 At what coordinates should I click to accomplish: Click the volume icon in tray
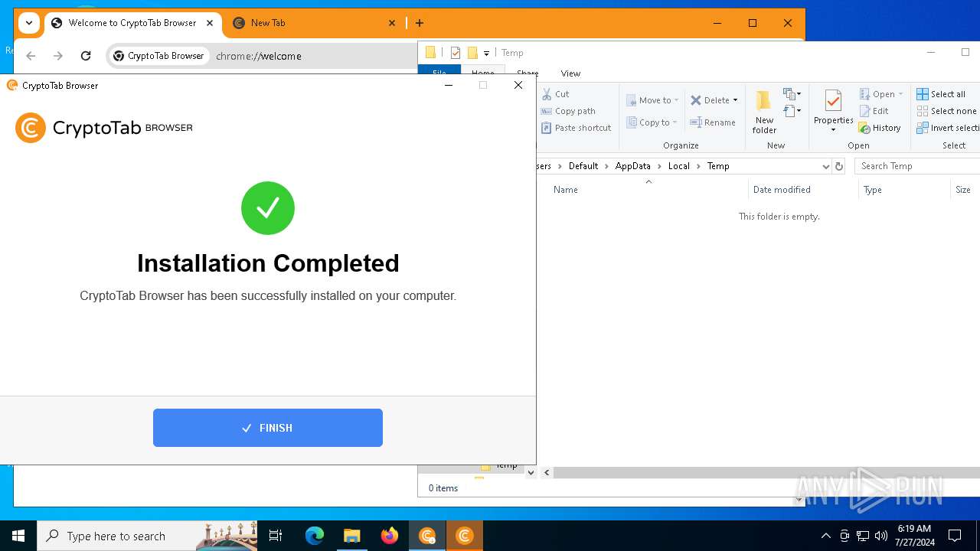pyautogui.click(x=880, y=536)
